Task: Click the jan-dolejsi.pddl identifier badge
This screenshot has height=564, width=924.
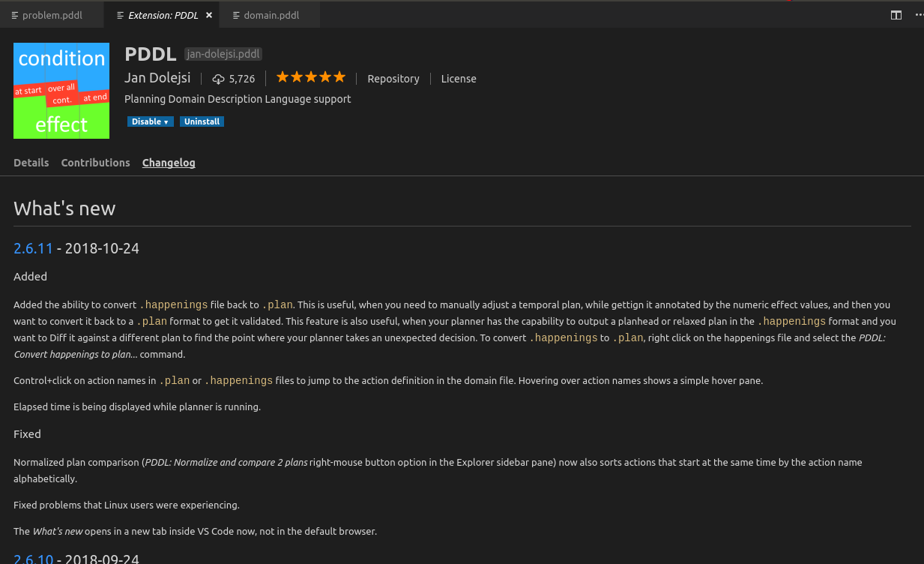Action: click(223, 53)
